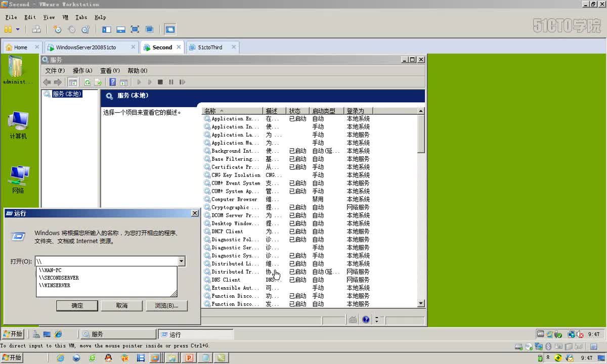Open the Run dialog 打开 dropdown arrow
The image size is (607, 364).
pos(181,261)
